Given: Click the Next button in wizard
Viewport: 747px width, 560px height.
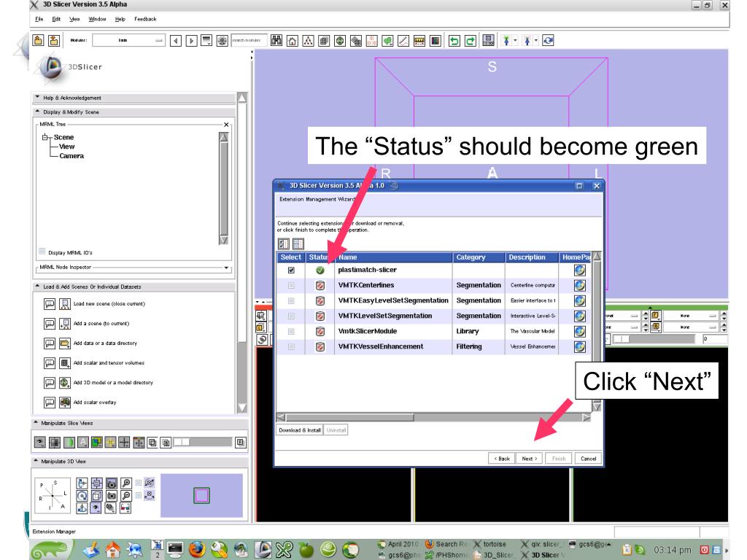Looking at the screenshot, I should [529, 459].
